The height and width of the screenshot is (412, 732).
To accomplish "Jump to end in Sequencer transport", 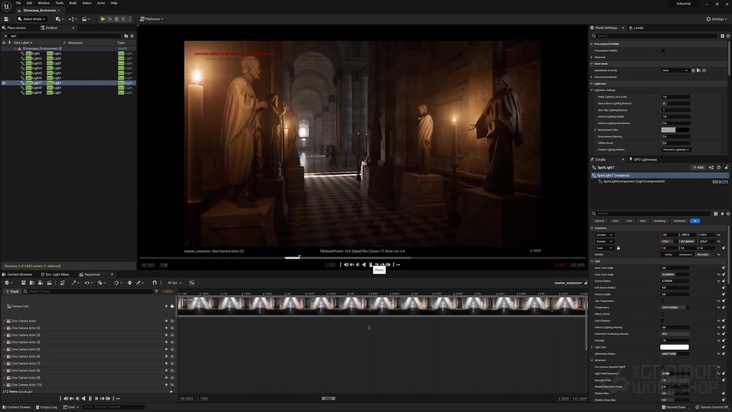I will [108, 398].
